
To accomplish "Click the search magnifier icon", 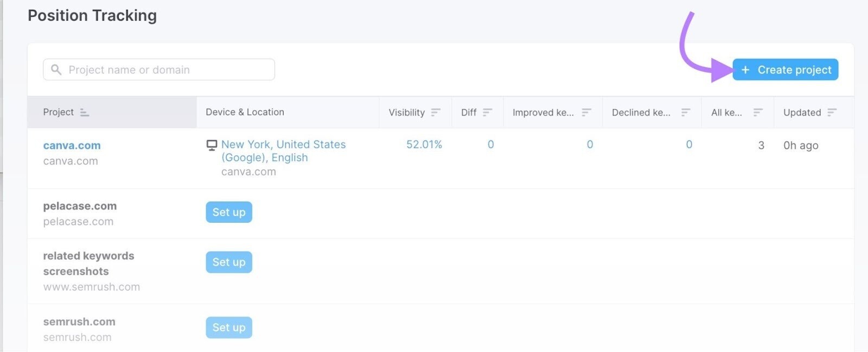I will pos(56,70).
